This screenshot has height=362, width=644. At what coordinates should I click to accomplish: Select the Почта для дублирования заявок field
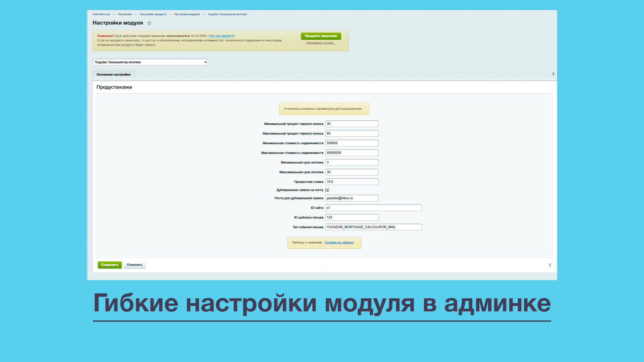[x=352, y=198]
